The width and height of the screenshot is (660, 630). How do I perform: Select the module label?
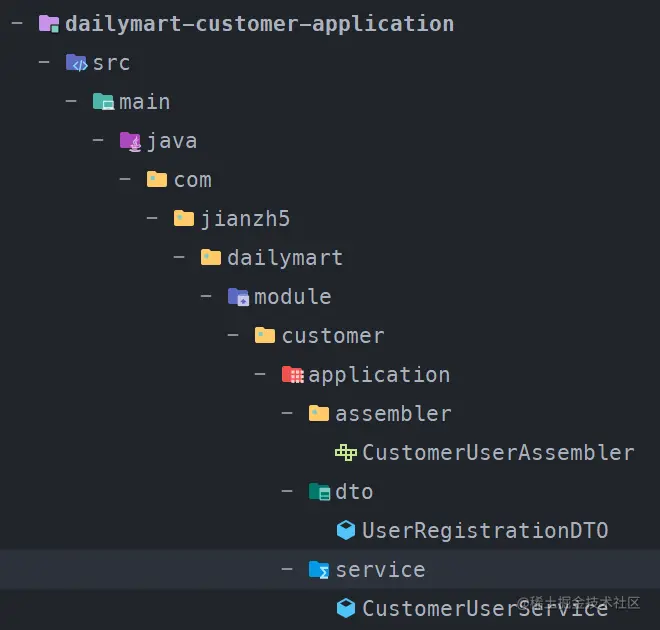click(x=293, y=297)
